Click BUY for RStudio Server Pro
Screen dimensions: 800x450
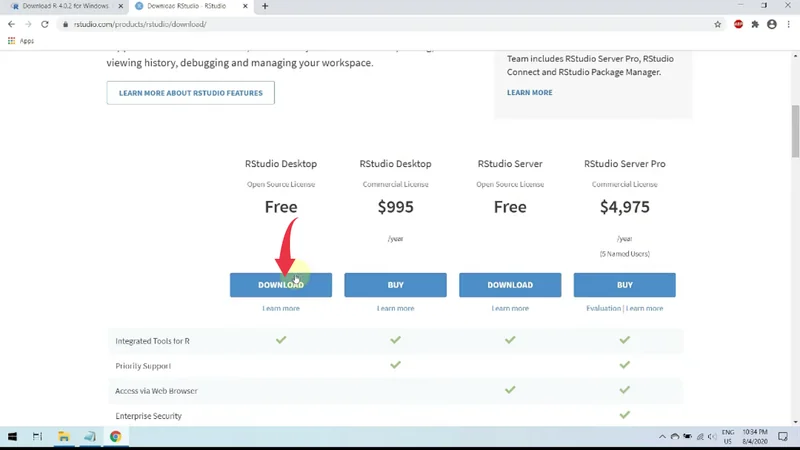coord(625,285)
